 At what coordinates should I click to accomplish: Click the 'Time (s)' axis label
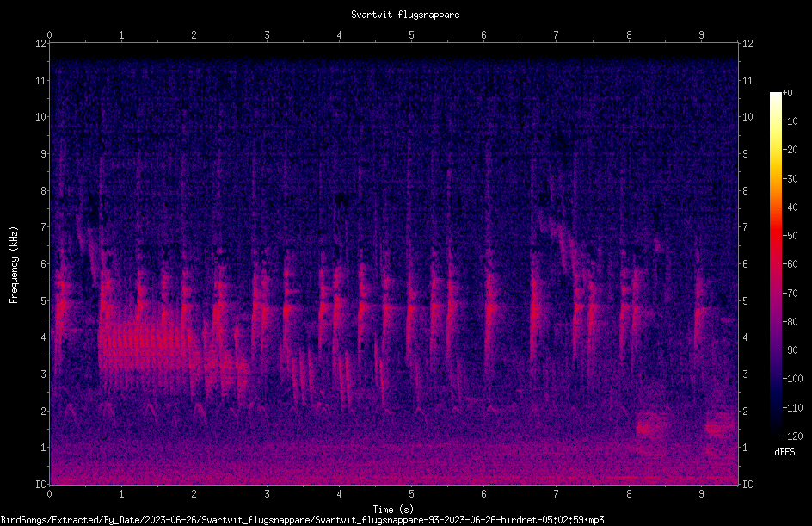393,509
